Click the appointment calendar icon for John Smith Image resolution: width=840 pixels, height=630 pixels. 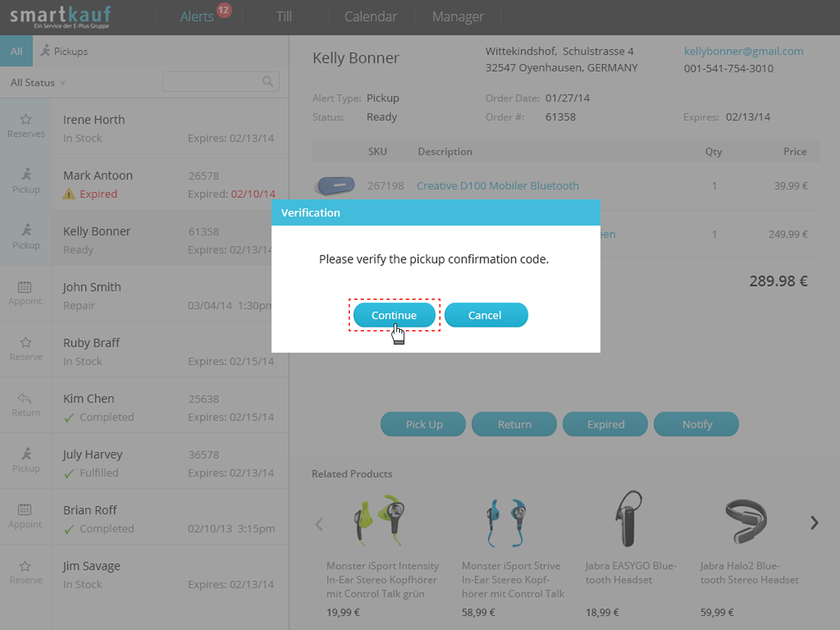[25, 287]
